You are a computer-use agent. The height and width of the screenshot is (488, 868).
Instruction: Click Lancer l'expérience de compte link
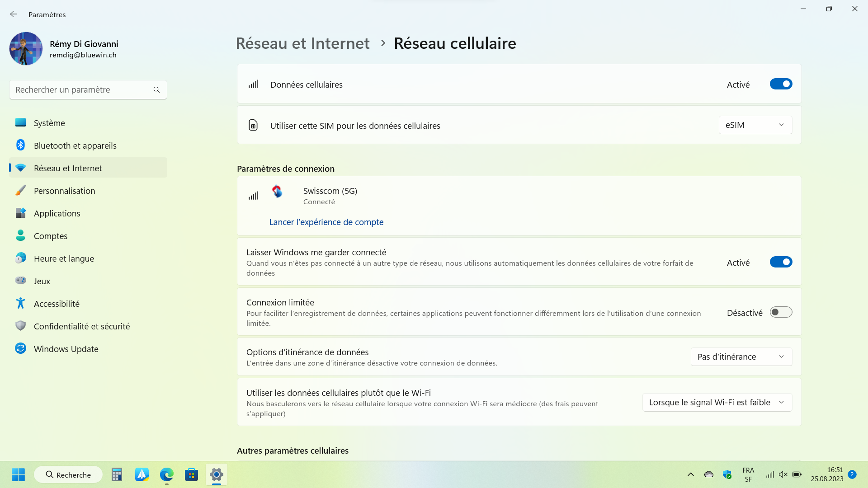[x=326, y=222]
